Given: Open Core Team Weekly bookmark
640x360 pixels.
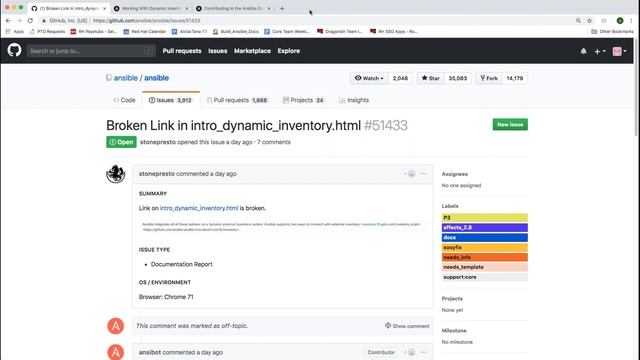Looking at the screenshot, I should tap(287, 31).
